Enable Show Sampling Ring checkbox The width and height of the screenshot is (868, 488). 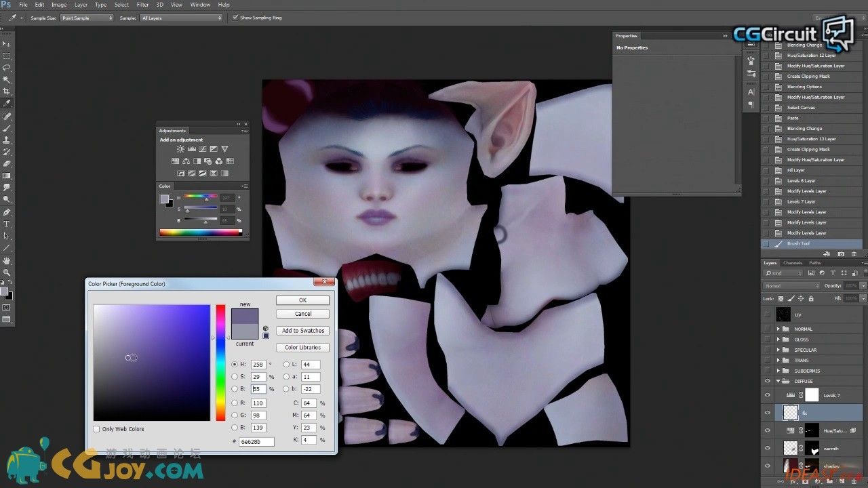click(235, 18)
